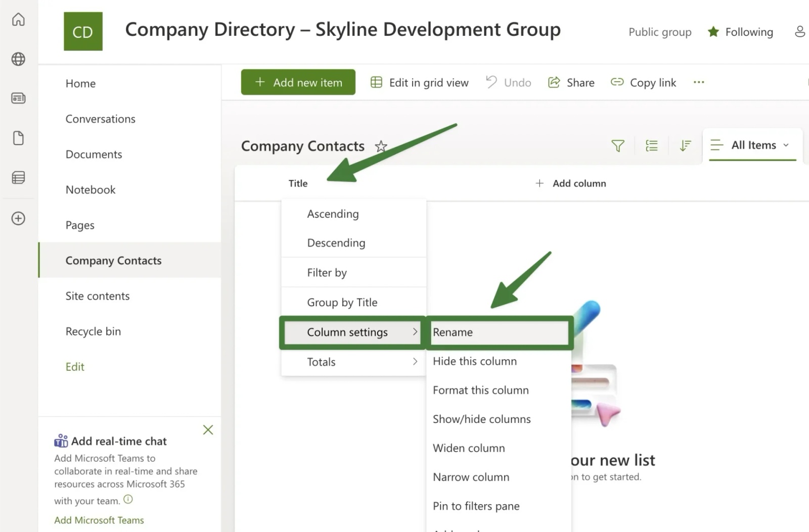Open the members person icon
Image resolution: width=809 pixels, height=532 pixels.
click(x=799, y=31)
